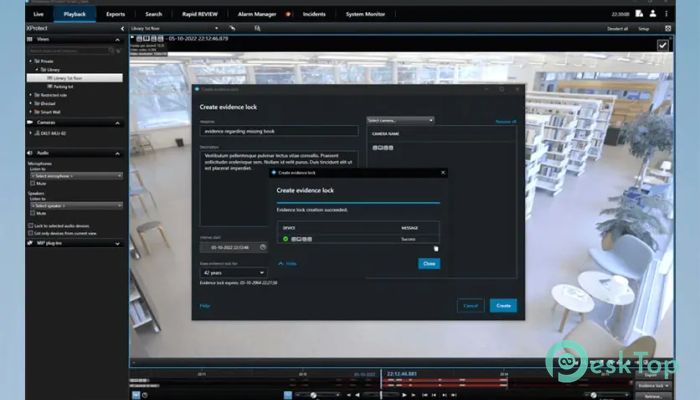Expand the camera server node under Cameras
The height and width of the screenshot is (400, 700).
click(31, 133)
